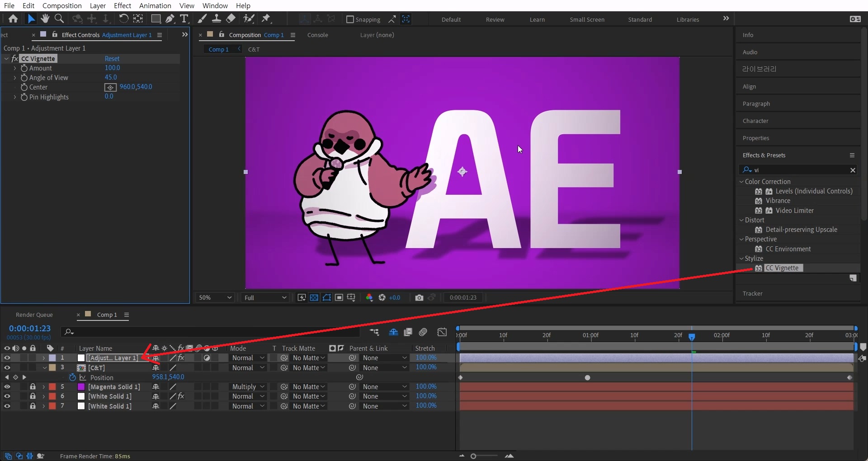This screenshot has width=868, height=461.
Task: Select the Zoom magnifier tool
Action: click(59, 19)
